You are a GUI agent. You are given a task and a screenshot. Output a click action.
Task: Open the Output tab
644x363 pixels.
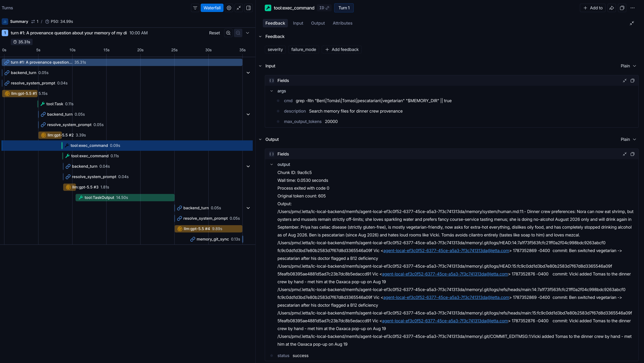point(318,23)
